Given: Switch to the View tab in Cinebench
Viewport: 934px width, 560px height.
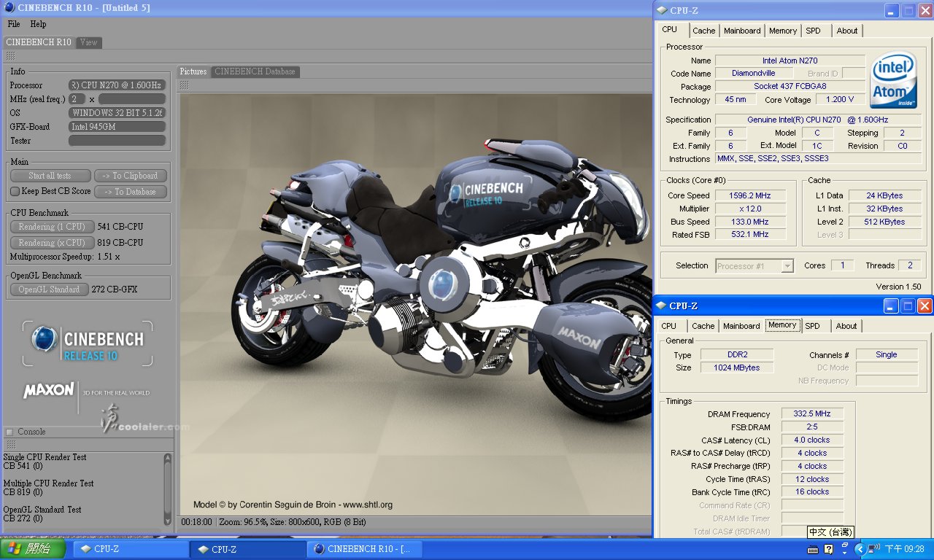Looking at the screenshot, I should [89, 42].
